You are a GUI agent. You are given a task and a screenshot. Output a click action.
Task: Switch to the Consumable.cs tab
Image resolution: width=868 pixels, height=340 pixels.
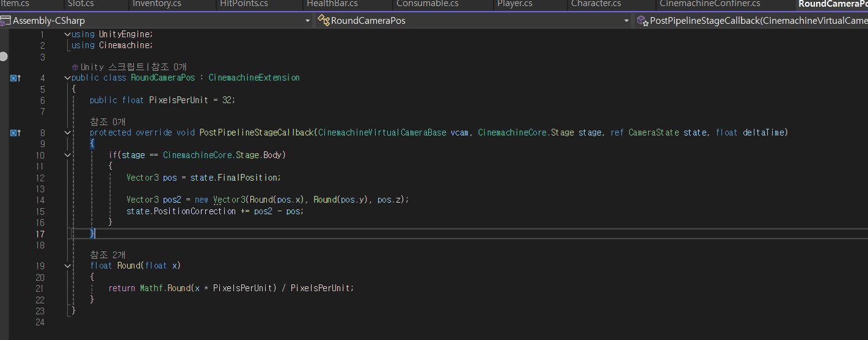[x=427, y=4]
